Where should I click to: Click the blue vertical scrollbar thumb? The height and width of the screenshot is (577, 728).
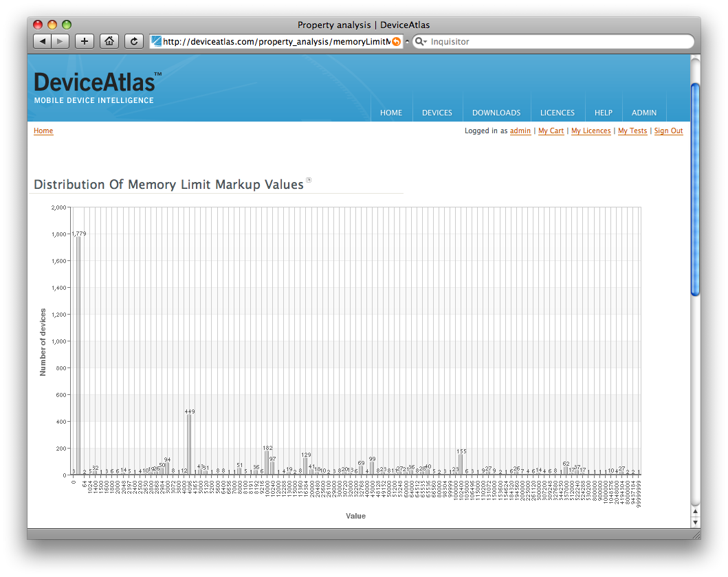point(695,189)
